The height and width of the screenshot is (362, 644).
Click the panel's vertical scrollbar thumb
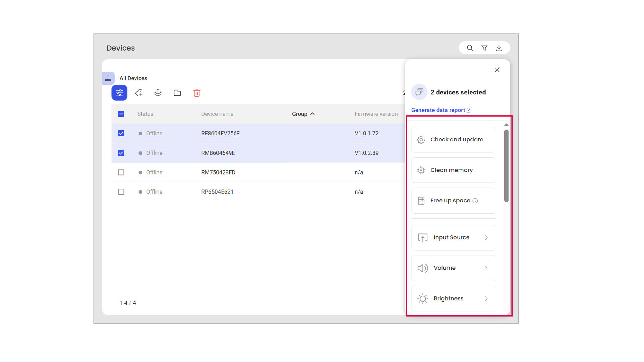[506, 166]
